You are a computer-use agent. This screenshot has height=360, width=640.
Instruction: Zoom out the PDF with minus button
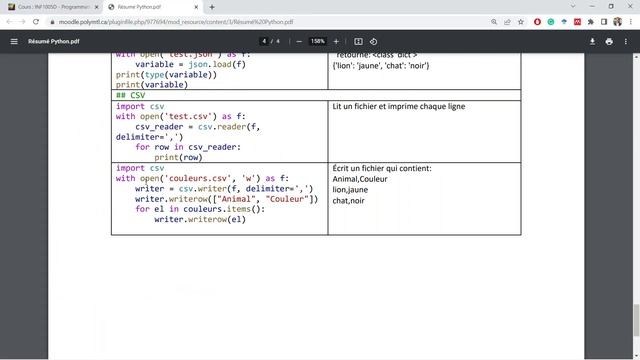(299, 41)
